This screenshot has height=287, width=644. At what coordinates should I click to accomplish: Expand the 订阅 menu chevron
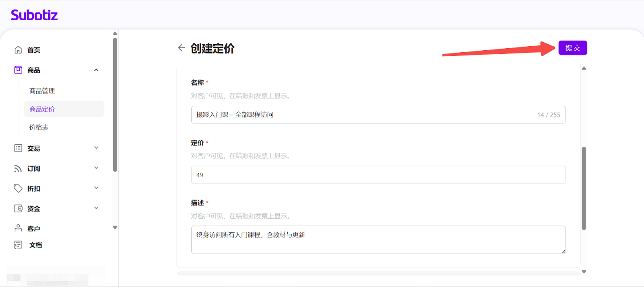coord(96,168)
